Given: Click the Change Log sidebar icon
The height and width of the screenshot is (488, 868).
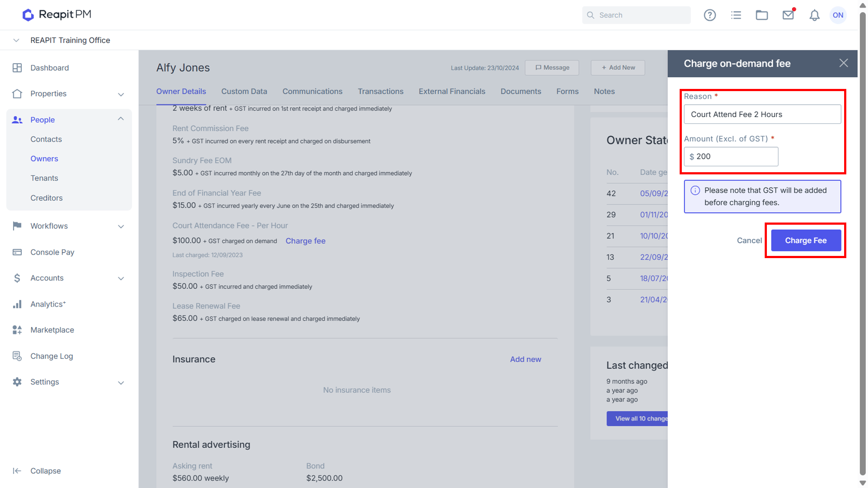Looking at the screenshot, I should pos(17,356).
